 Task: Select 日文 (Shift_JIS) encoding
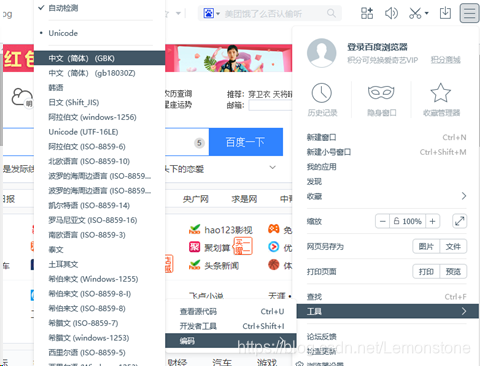[x=99, y=102]
